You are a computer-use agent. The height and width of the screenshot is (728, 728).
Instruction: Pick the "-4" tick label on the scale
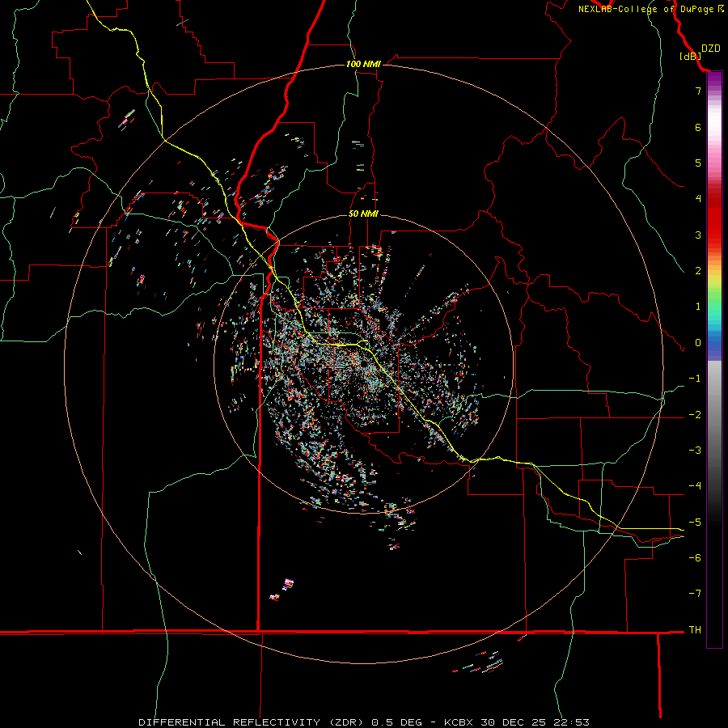(x=695, y=486)
